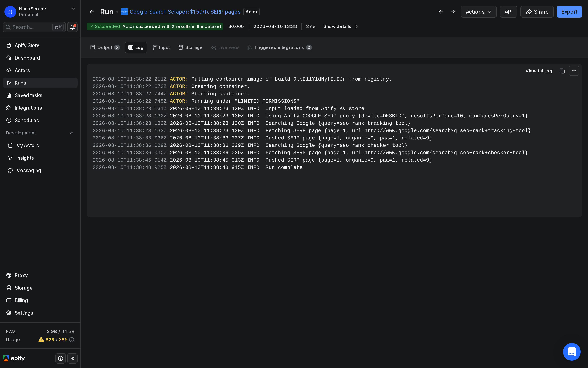
Task: Go to Apify Store in sidebar
Action: (x=40, y=45)
